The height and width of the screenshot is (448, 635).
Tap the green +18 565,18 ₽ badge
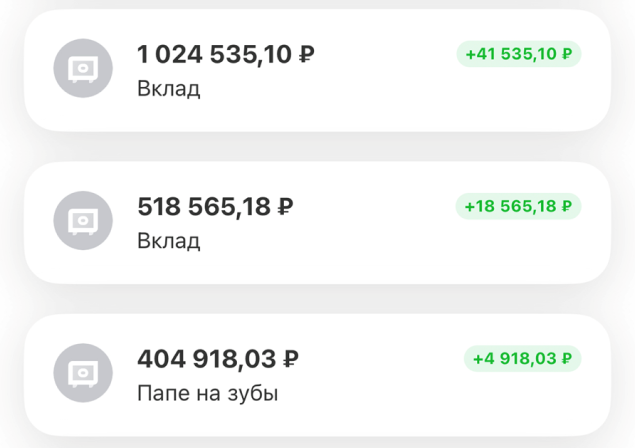520,206
